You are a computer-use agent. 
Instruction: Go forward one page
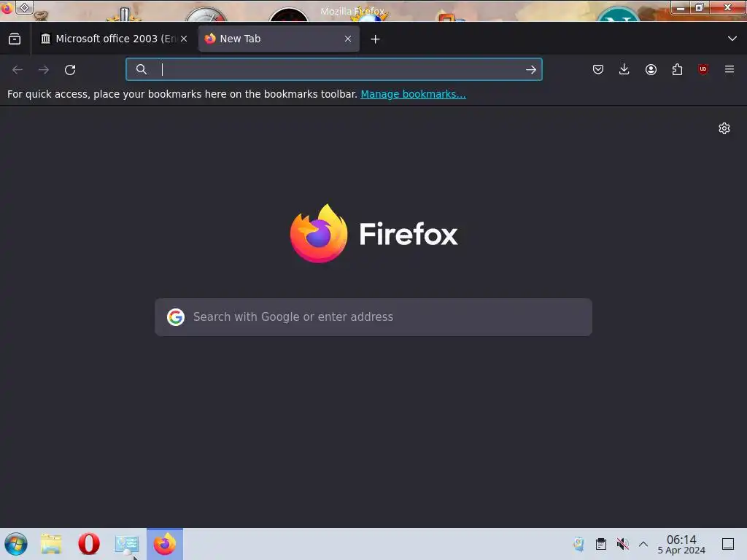point(44,69)
